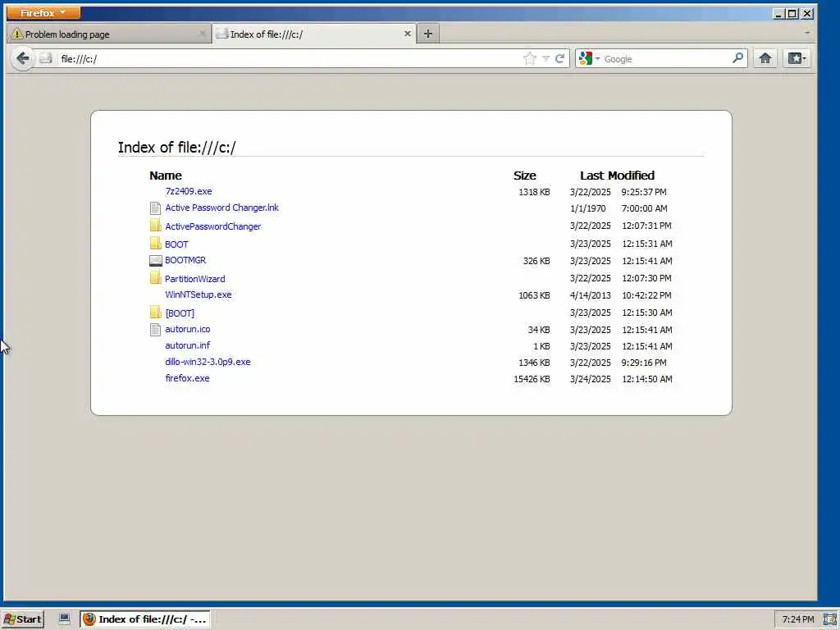The width and height of the screenshot is (840, 630).
Task: Open the BOOTMGR file link
Action: tap(185, 260)
